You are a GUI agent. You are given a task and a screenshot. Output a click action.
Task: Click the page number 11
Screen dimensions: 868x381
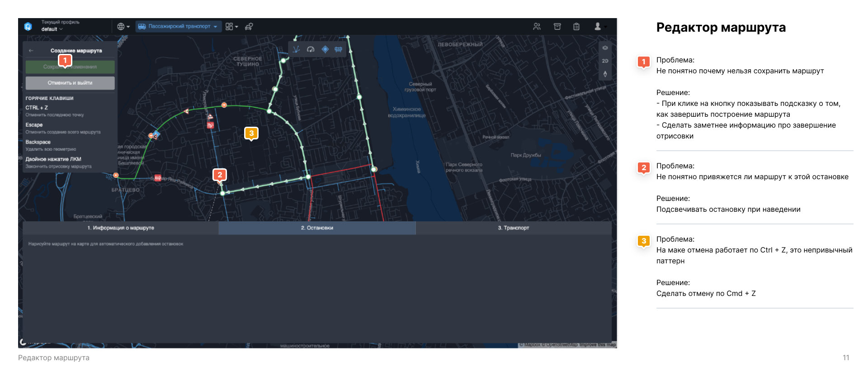846,358
